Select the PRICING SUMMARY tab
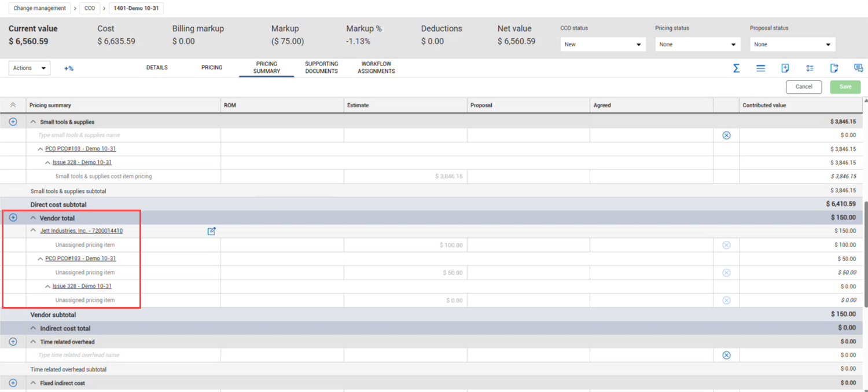Viewport: 868px width, 392px height. pyautogui.click(x=267, y=68)
